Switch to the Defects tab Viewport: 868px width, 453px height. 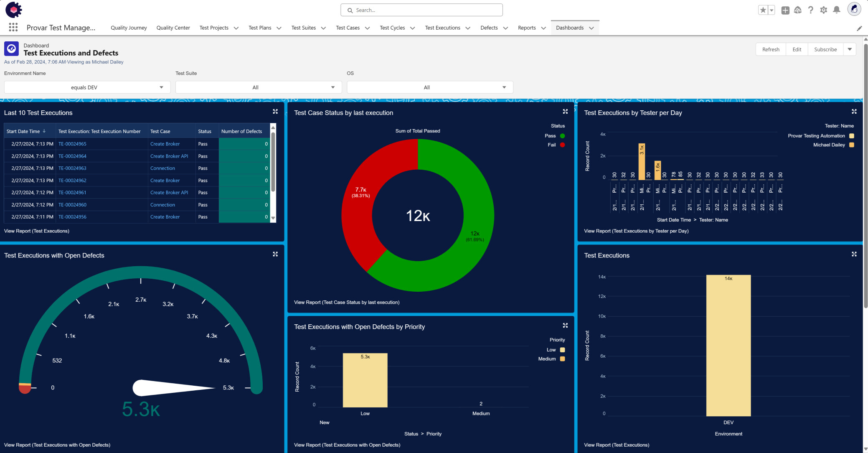489,28
